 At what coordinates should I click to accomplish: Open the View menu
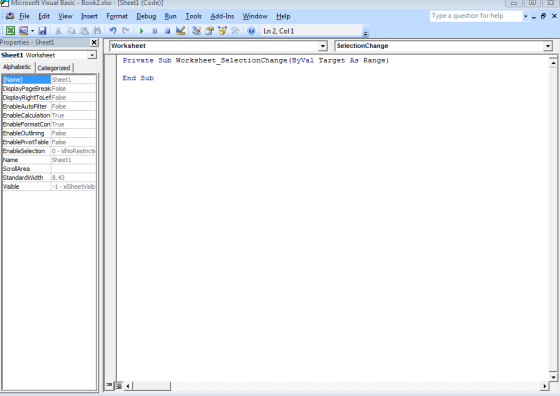coord(65,16)
